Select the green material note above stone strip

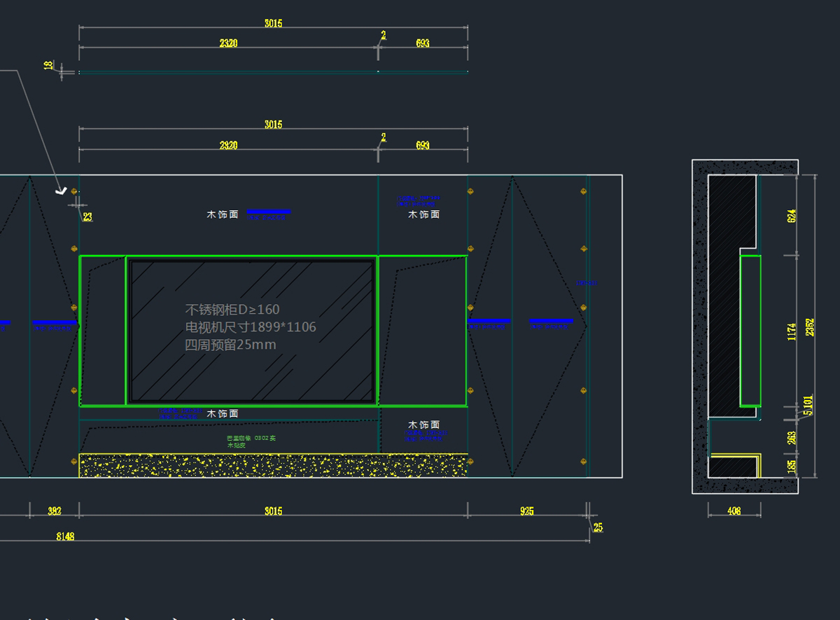tap(251, 441)
